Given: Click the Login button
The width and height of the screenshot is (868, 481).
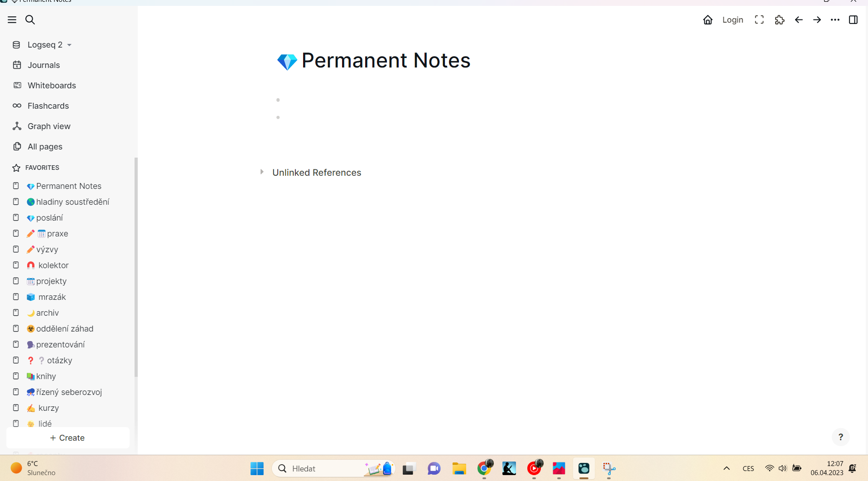Looking at the screenshot, I should pos(733,20).
